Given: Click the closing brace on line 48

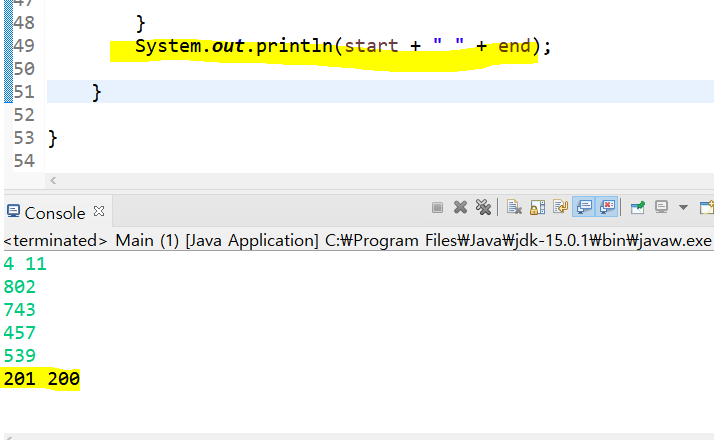Looking at the screenshot, I should (x=141, y=24).
